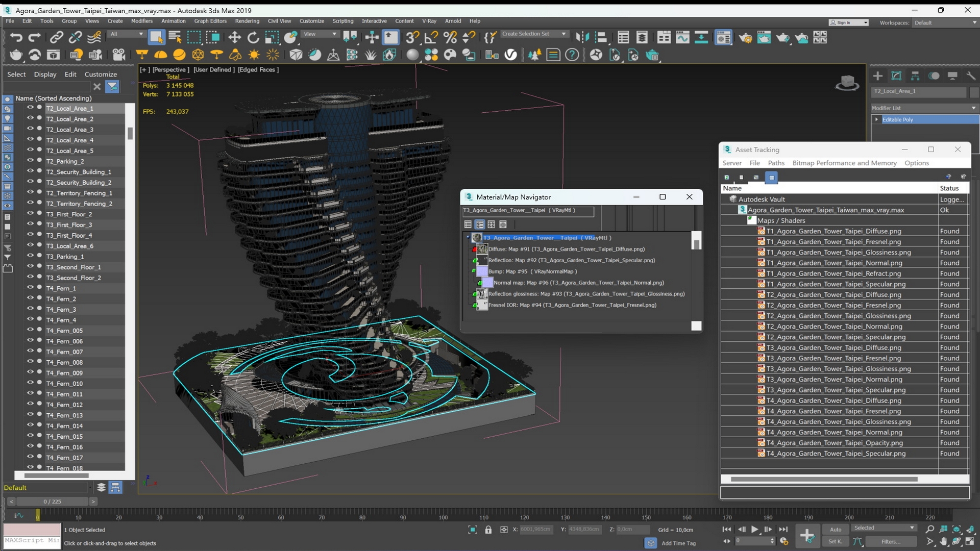The width and height of the screenshot is (980, 551).
Task: Open the Selected key filter dropdown
Action: 884,528
